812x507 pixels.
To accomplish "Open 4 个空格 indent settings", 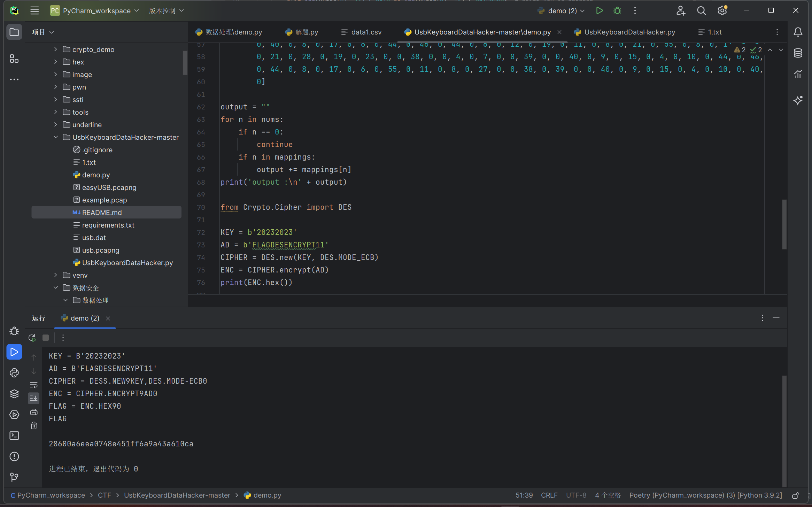I will 608,496.
